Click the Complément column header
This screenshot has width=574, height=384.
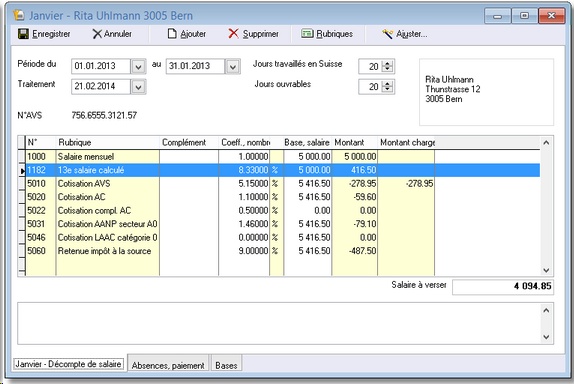(189, 143)
